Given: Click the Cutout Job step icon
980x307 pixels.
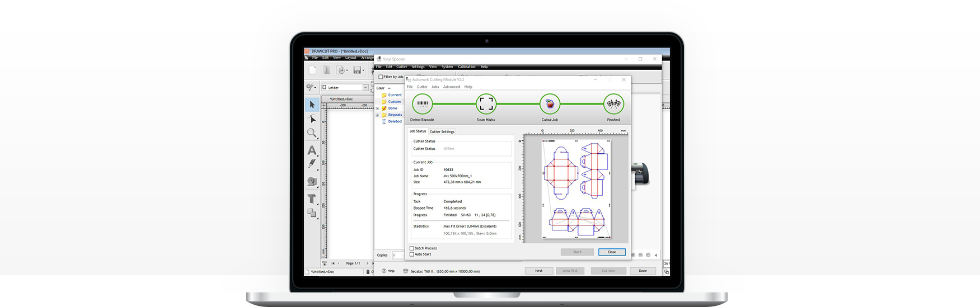Looking at the screenshot, I should 550,104.
